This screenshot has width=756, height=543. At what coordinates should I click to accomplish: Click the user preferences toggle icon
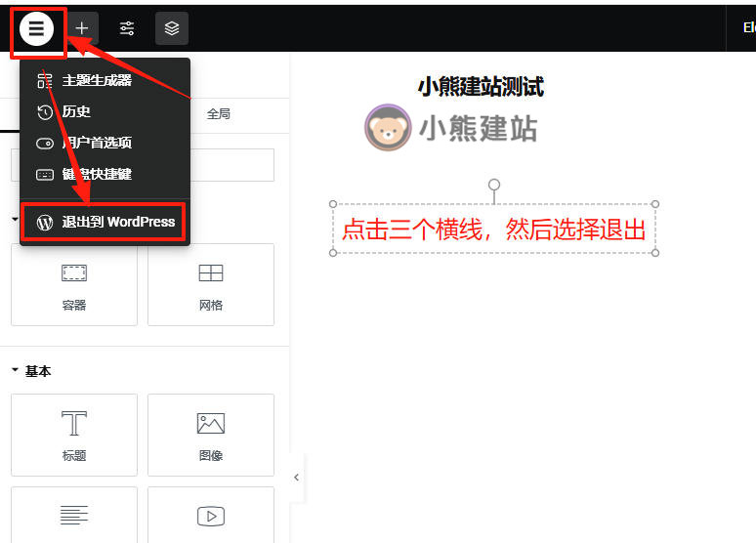coord(45,144)
